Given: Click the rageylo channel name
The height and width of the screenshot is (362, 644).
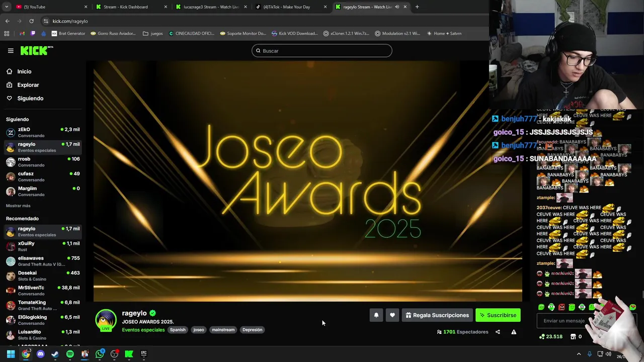Looking at the screenshot, I should (x=134, y=313).
